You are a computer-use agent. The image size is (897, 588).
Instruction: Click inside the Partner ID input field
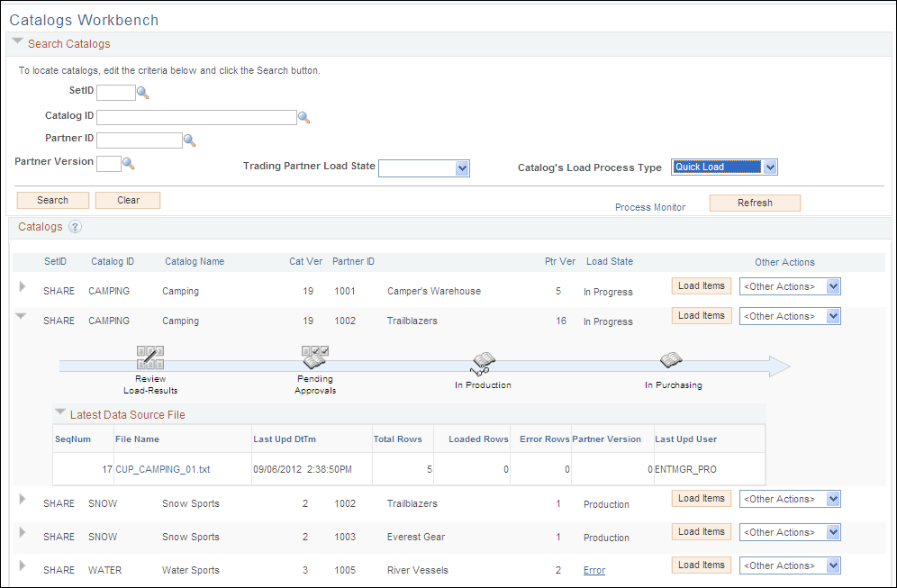click(139, 140)
